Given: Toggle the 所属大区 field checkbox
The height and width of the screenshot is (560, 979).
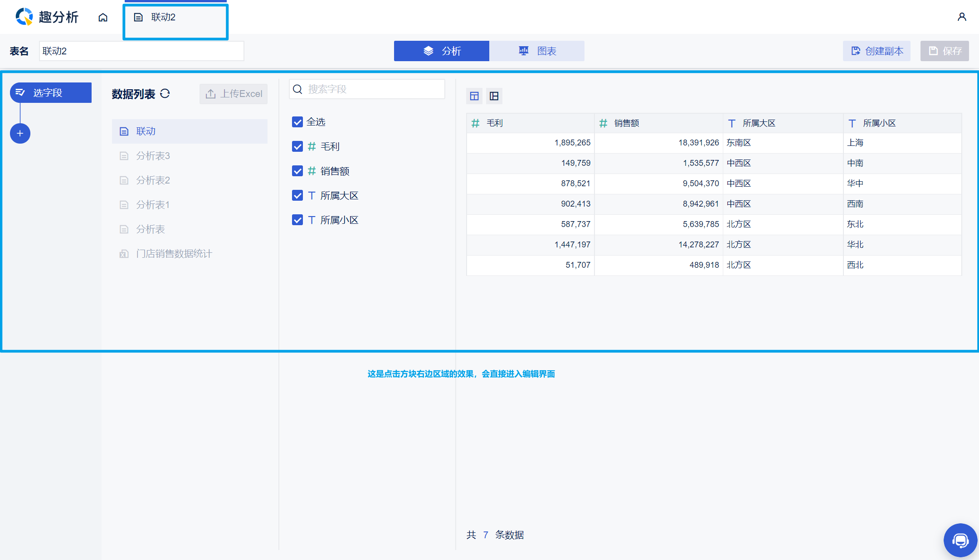Looking at the screenshot, I should pyautogui.click(x=297, y=195).
